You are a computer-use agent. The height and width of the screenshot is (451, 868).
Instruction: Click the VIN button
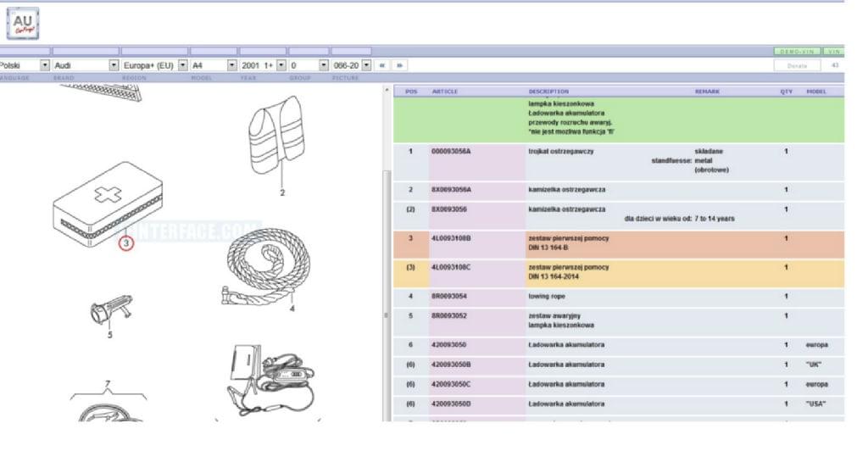(832, 52)
